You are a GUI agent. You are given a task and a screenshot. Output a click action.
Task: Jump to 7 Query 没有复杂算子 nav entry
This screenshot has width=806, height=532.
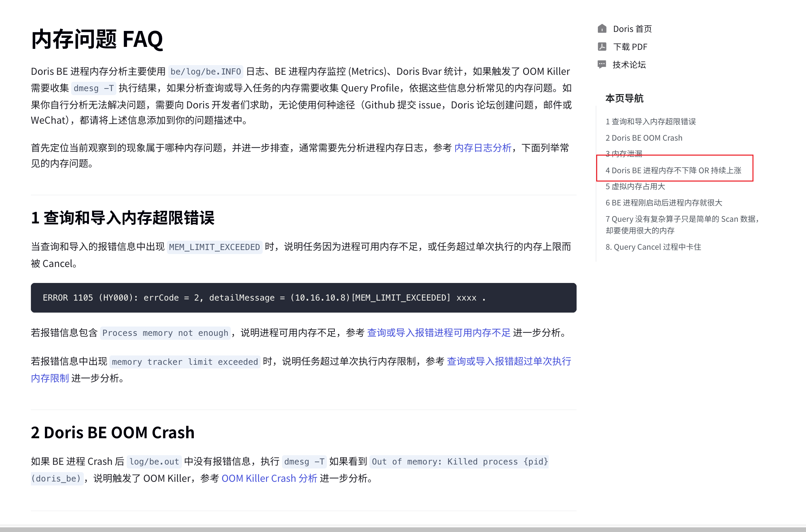point(682,225)
